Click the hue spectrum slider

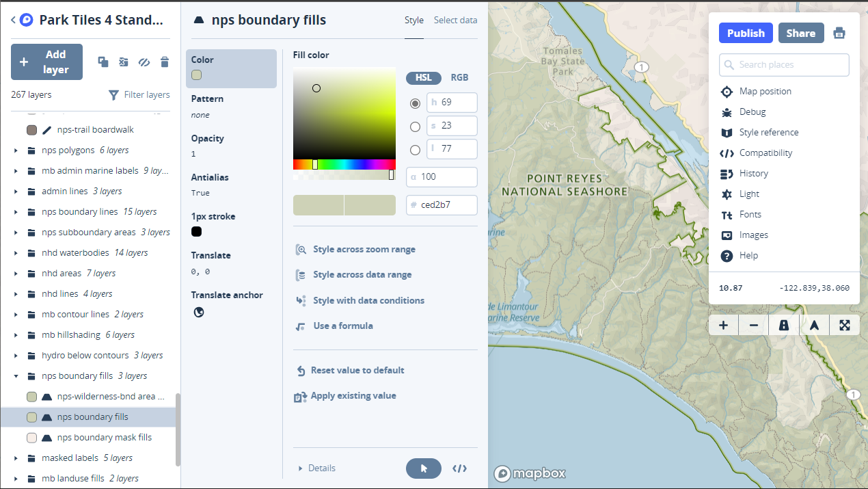344,164
